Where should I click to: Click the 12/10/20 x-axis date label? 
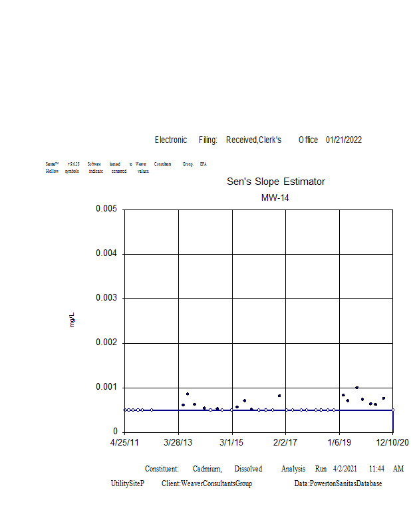[x=392, y=442]
